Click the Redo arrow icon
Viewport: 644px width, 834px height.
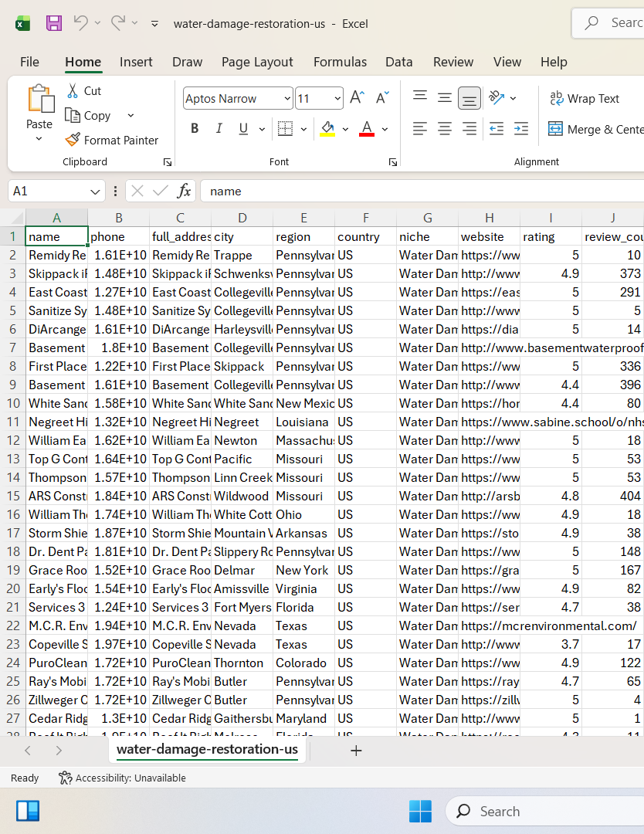(118, 23)
